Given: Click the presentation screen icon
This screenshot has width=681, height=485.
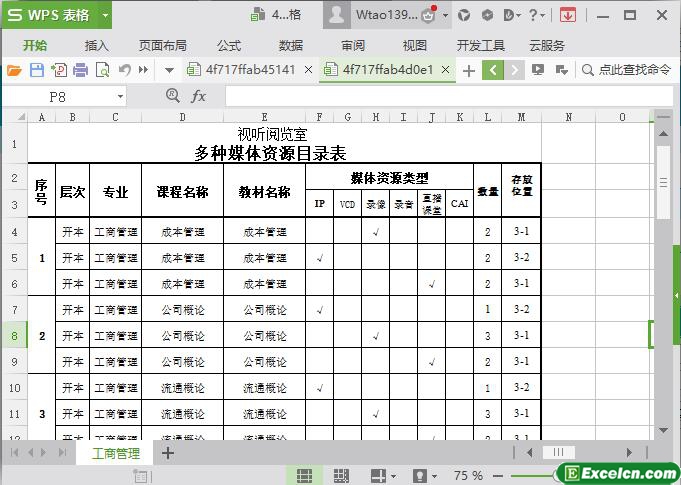Looking at the screenshot, I should (x=538, y=70).
